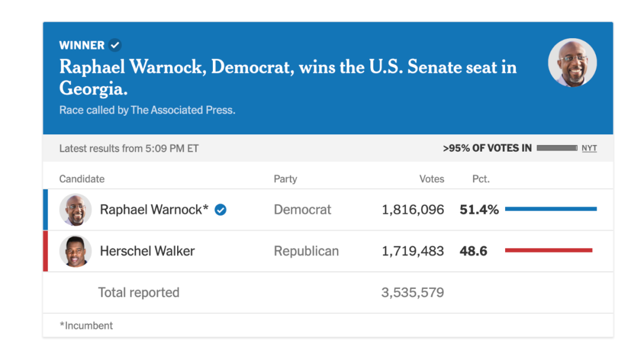Open the large winner portrait in the banner
The height and width of the screenshot is (363, 644).
[572, 63]
